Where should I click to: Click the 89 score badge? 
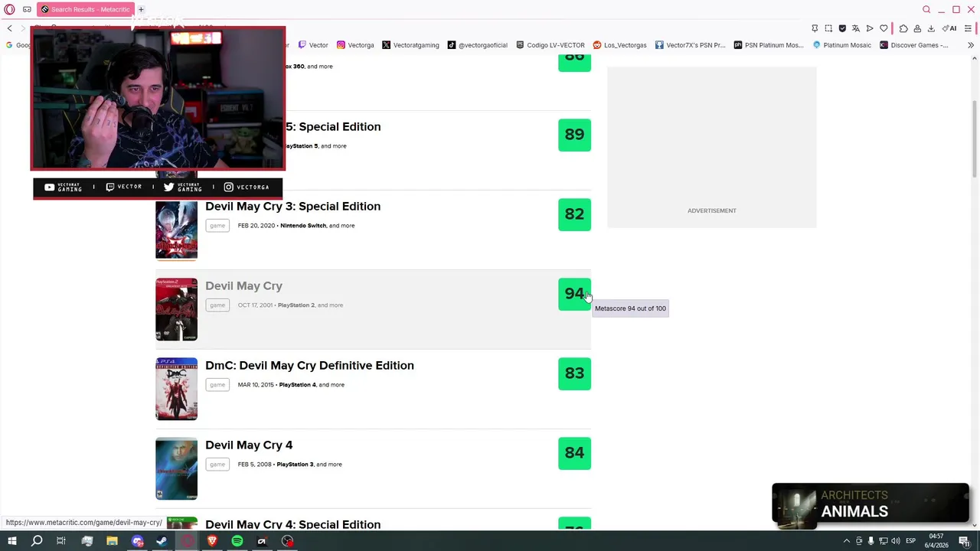(574, 135)
